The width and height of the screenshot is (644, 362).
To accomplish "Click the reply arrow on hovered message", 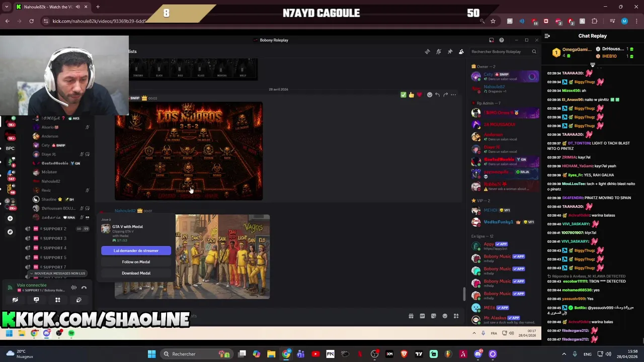I will pyautogui.click(x=437, y=95).
